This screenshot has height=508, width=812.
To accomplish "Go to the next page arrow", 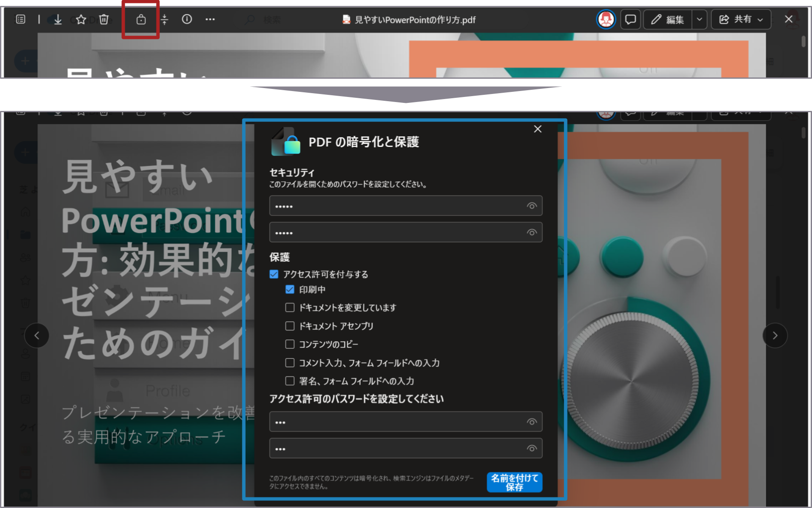I will [x=775, y=336].
